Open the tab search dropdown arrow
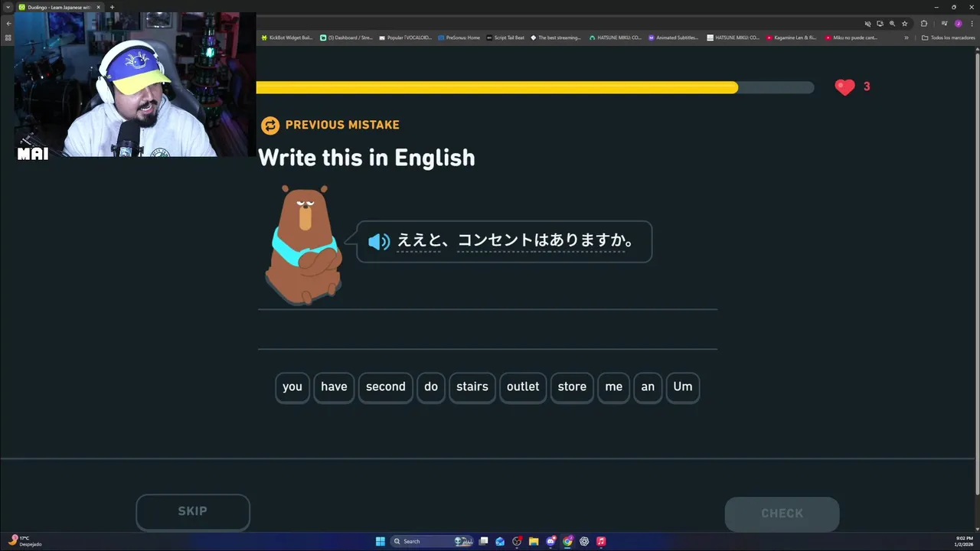The height and width of the screenshot is (551, 980). pyautogui.click(x=8, y=7)
